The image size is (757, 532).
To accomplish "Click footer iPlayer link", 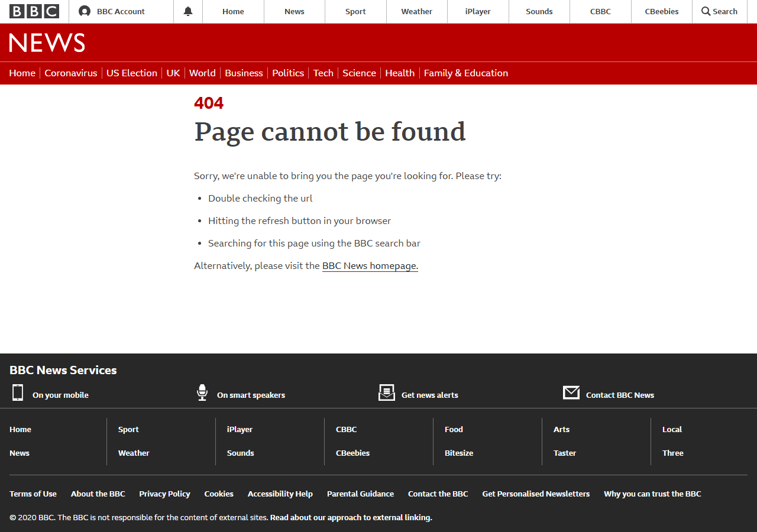I will pyautogui.click(x=240, y=429).
